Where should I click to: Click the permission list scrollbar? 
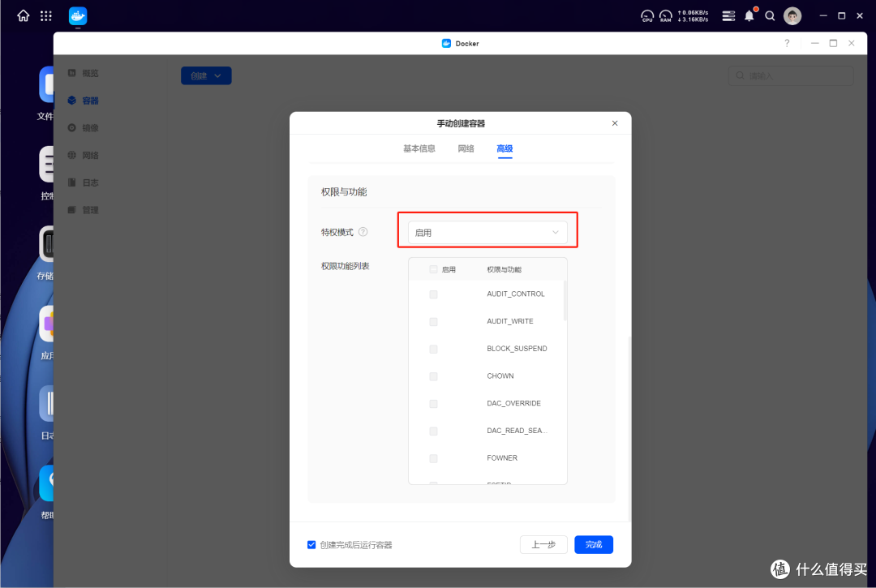coord(565,300)
